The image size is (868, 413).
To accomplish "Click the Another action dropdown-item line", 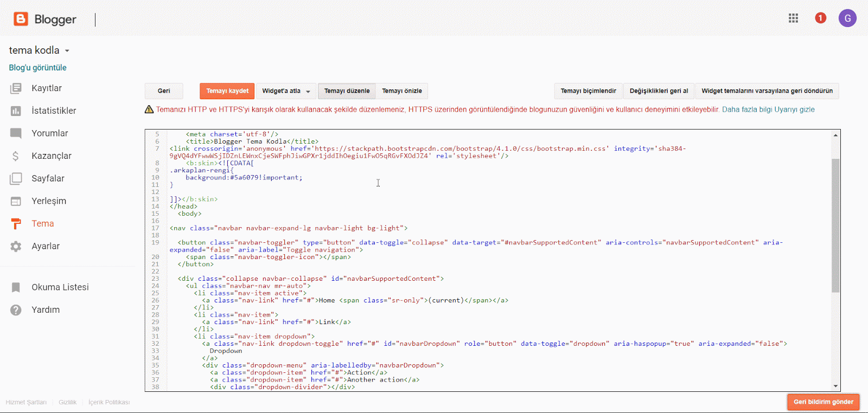I will 315,380.
